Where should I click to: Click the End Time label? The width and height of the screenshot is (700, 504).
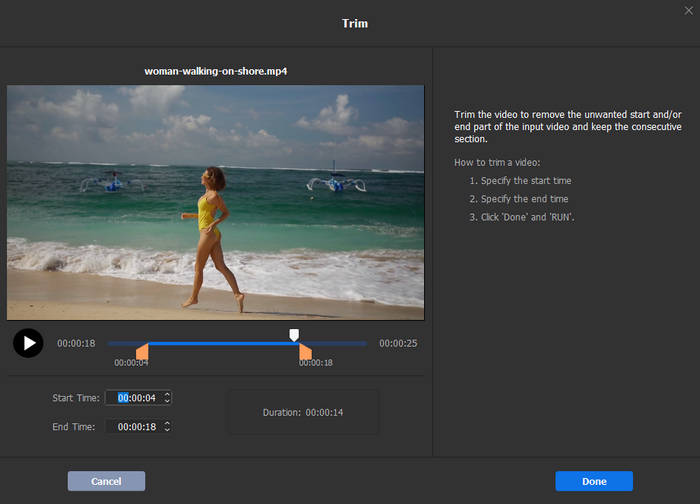click(74, 427)
